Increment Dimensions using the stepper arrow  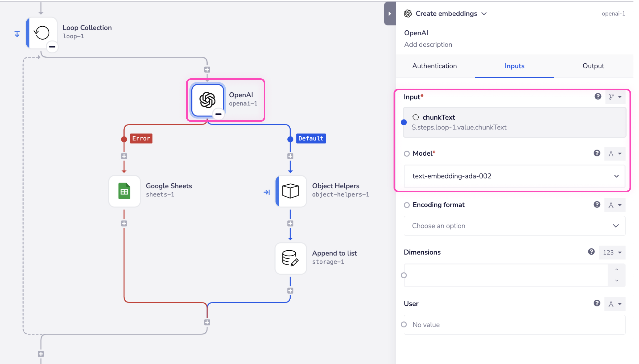[x=617, y=270]
